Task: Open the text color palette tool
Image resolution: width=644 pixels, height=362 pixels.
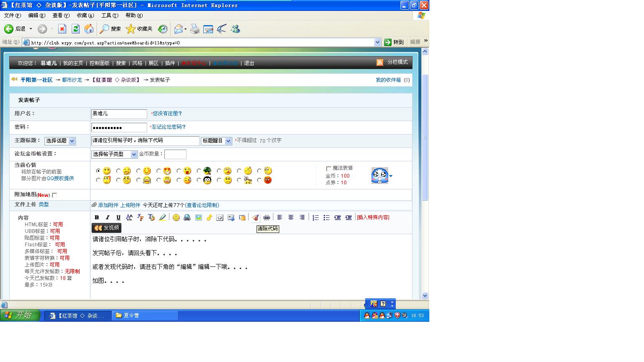Action: (151, 217)
